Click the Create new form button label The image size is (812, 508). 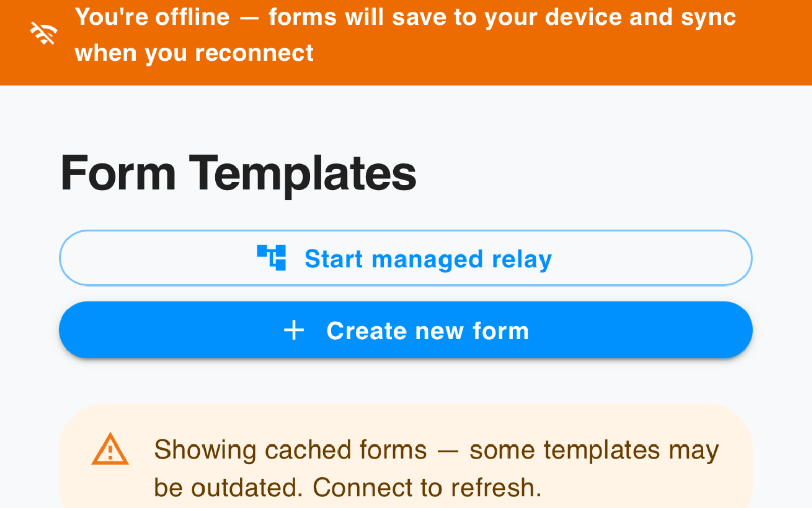428,330
